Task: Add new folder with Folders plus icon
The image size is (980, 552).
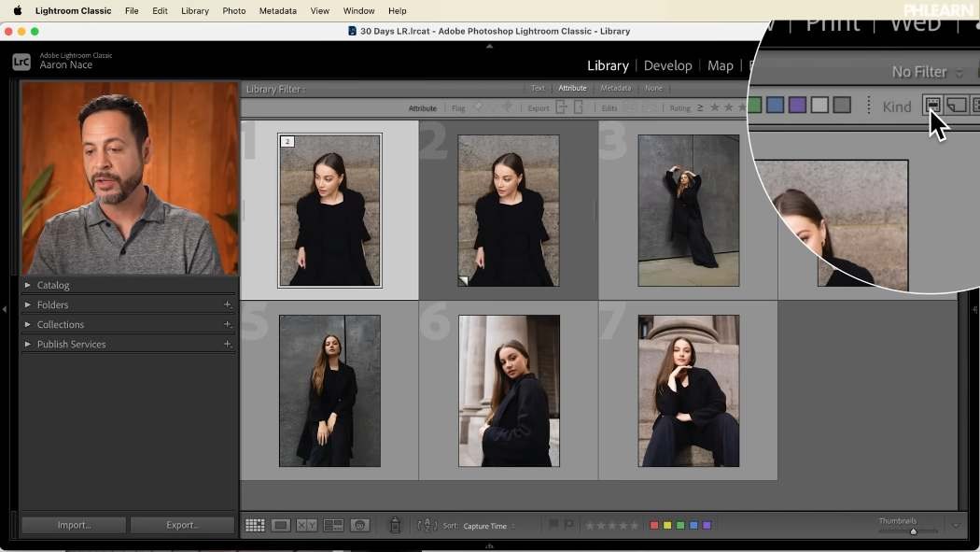Action: coord(228,304)
